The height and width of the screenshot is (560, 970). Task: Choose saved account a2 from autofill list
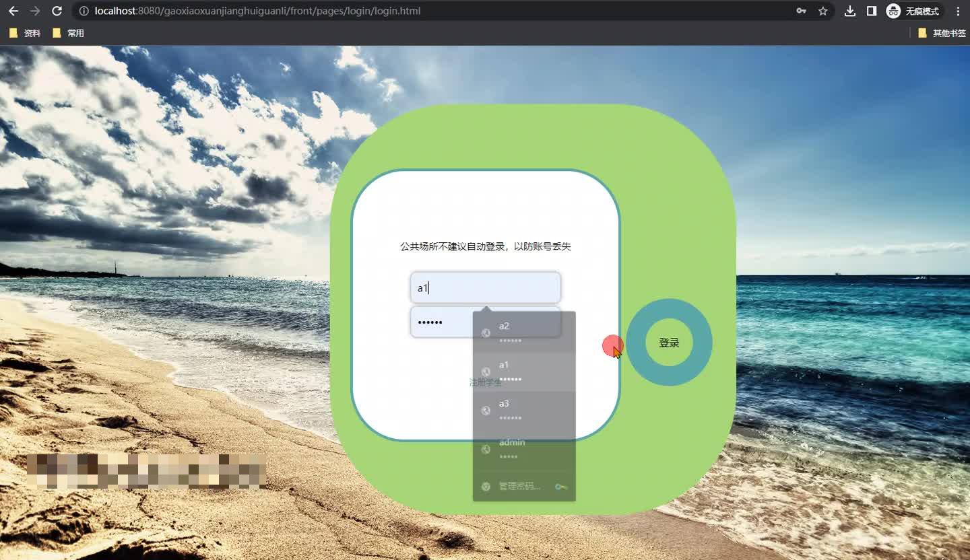524,332
